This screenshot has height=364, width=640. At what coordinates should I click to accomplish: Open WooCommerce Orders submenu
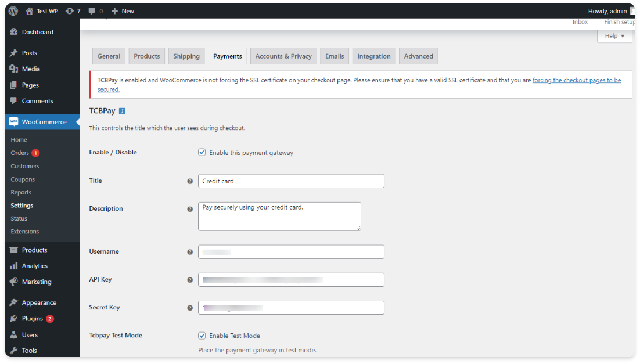coord(20,153)
